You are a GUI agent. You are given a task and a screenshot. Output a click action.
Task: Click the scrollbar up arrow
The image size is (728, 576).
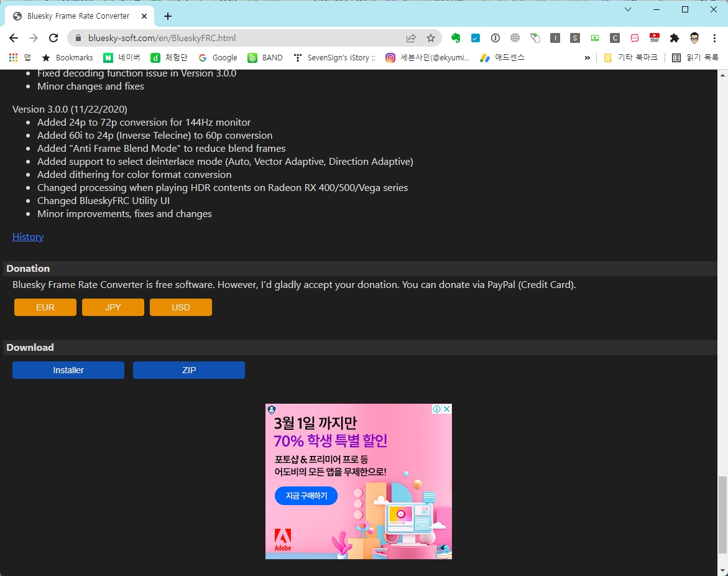tap(722, 75)
